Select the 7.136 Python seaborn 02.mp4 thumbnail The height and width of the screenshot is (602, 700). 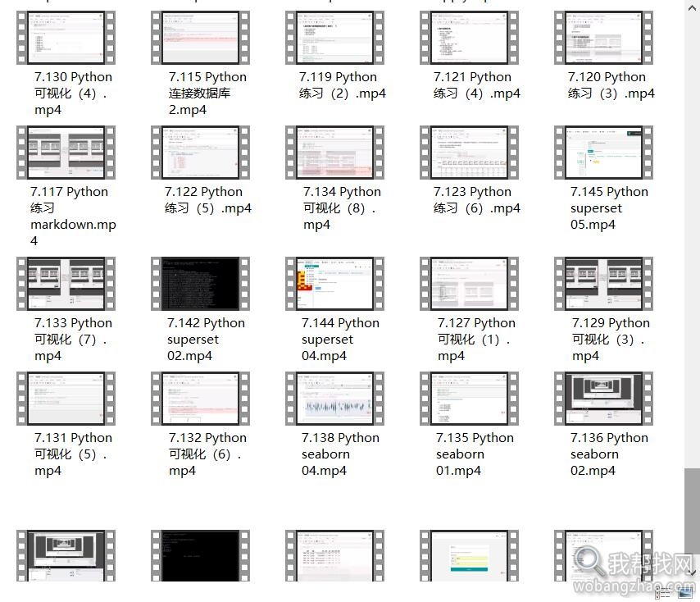tap(603, 399)
